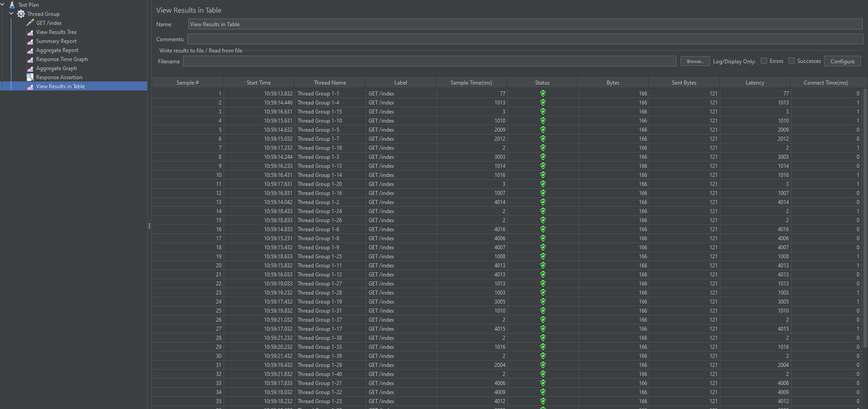Sort results by Latency column header
The width and height of the screenshot is (868, 409).
[x=754, y=83]
